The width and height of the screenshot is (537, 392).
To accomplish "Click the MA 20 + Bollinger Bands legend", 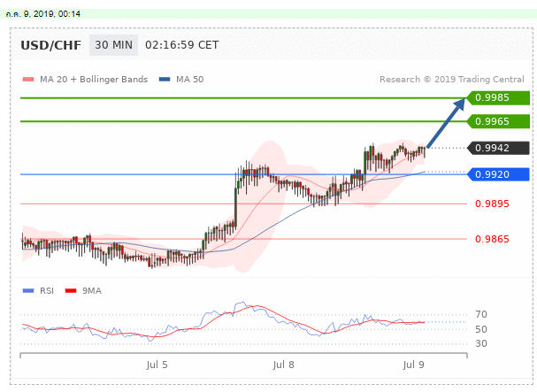I will pos(94,79).
